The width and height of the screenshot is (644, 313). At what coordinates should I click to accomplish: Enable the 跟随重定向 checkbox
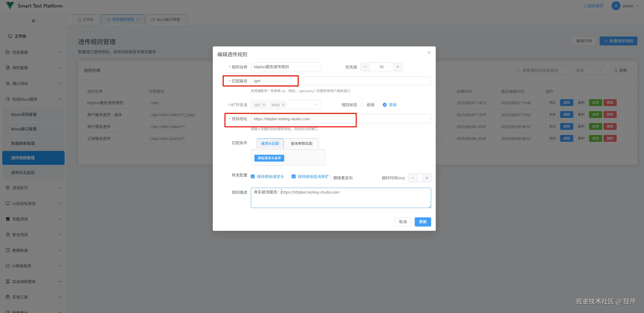(x=329, y=178)
